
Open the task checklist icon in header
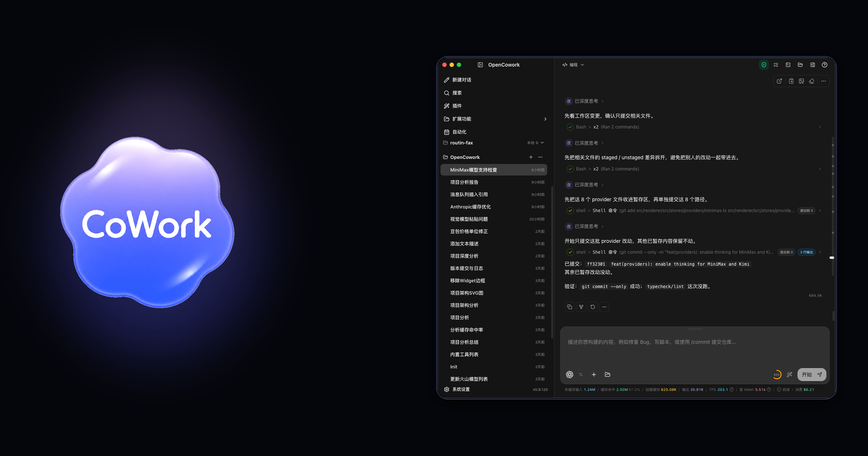pyautogui.click(x=776, y=65)
